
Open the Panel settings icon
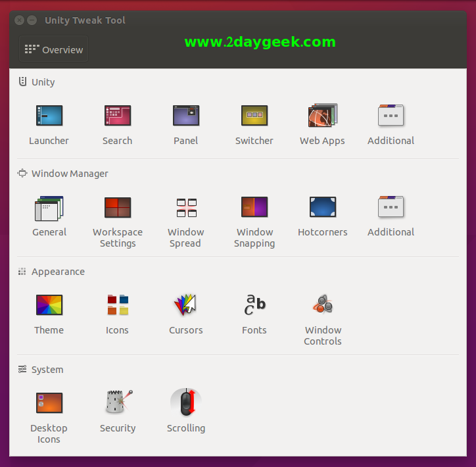click(x=186, y=116)
